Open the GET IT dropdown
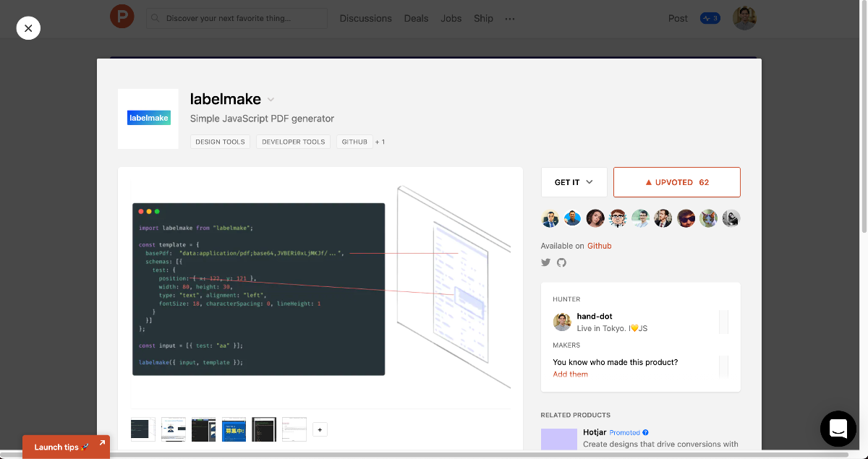The height and width of the screenshot is (459, 868). coord(574,182)
